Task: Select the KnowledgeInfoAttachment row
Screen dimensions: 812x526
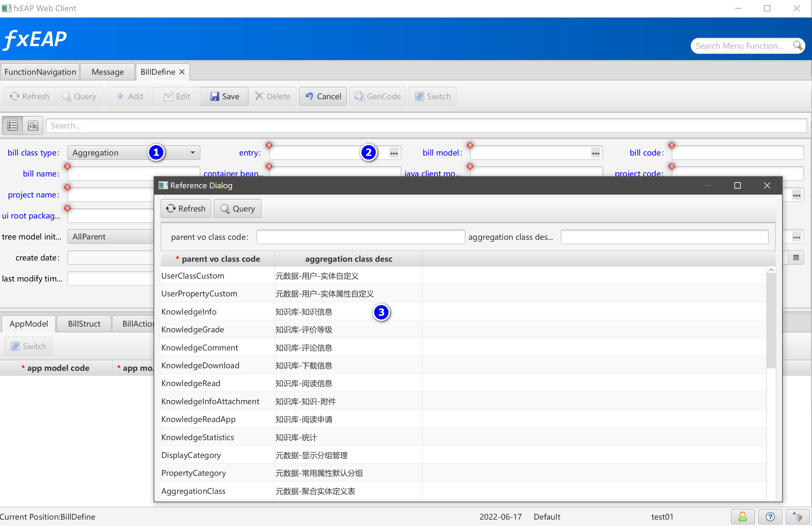Action: point(463,401)
